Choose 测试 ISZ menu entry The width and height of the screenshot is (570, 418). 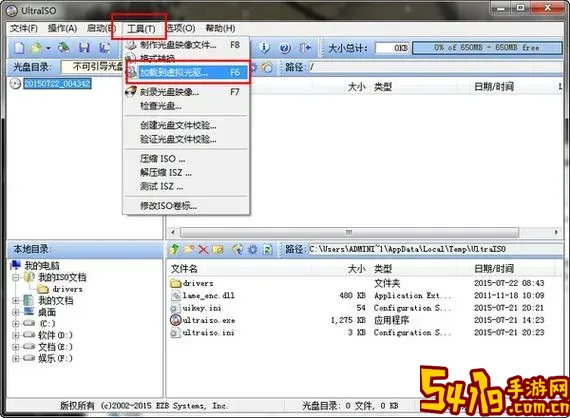coord(186,186)
